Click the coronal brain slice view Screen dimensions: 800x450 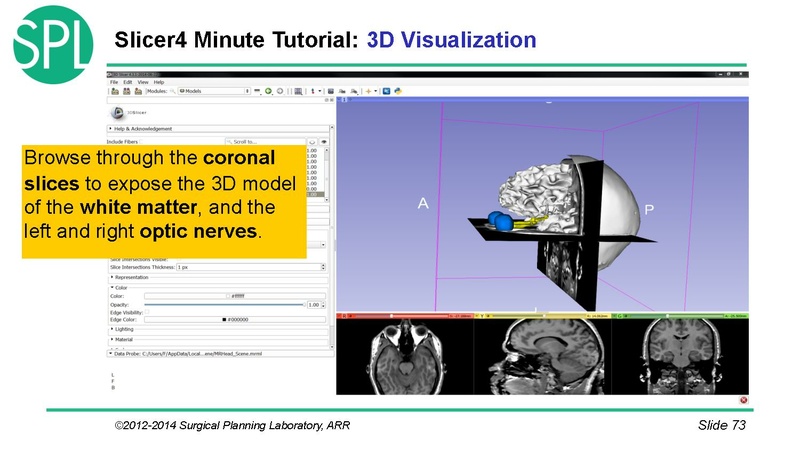(x=680, y=357)
